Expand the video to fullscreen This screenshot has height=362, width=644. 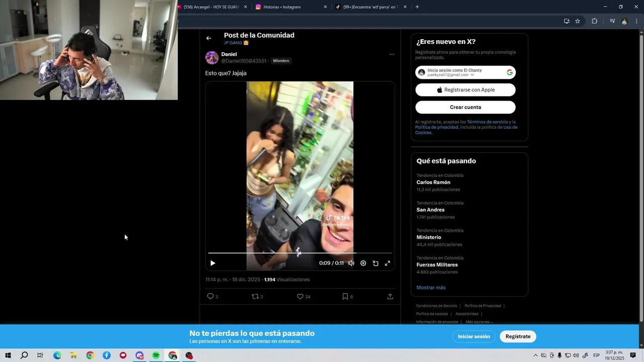[x=387, y=263]
